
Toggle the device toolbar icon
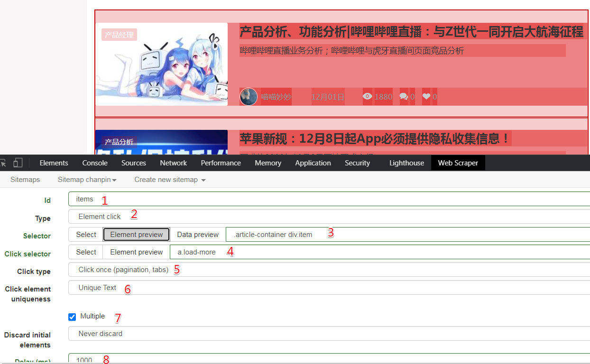[18, 162]
